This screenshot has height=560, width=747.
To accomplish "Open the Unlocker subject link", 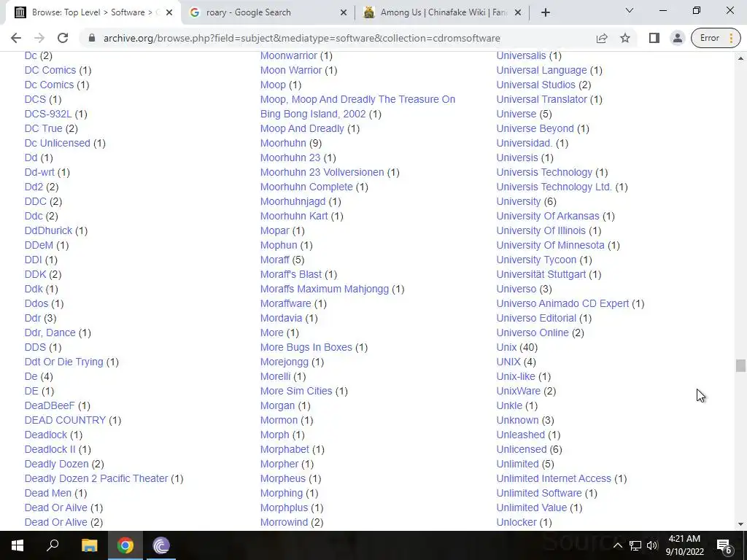I will pos(516,522).
